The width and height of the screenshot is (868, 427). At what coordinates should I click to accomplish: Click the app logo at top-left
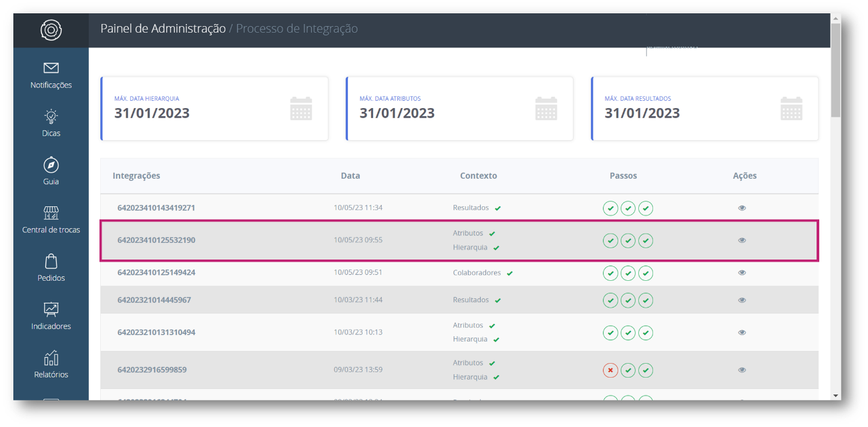pos(51,30)
